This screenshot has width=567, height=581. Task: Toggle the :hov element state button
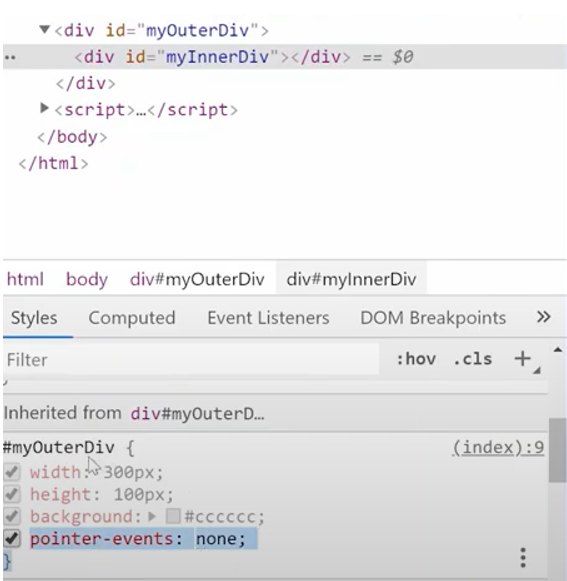click(416, 359)
